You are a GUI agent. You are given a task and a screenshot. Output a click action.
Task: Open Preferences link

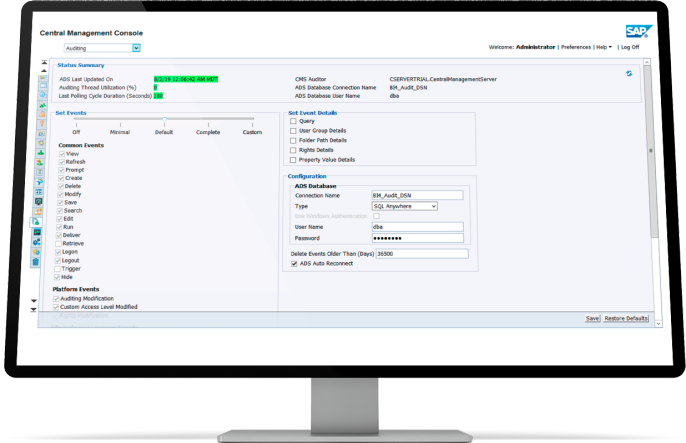[576, 47]
